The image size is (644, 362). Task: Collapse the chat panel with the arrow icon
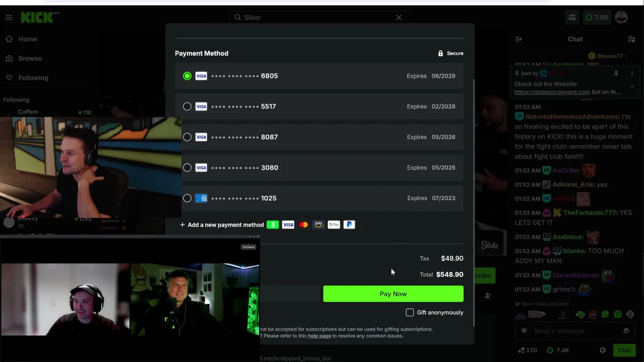[x=519, y=39]
